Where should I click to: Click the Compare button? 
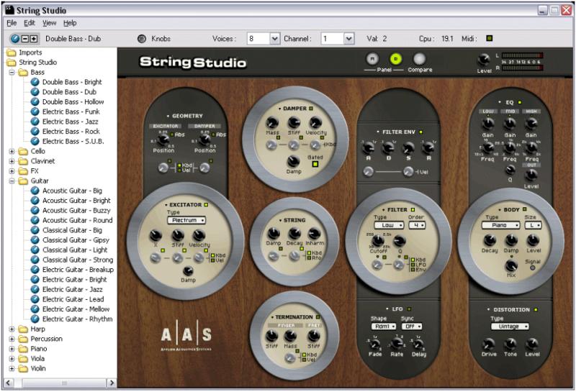(420, 59)
